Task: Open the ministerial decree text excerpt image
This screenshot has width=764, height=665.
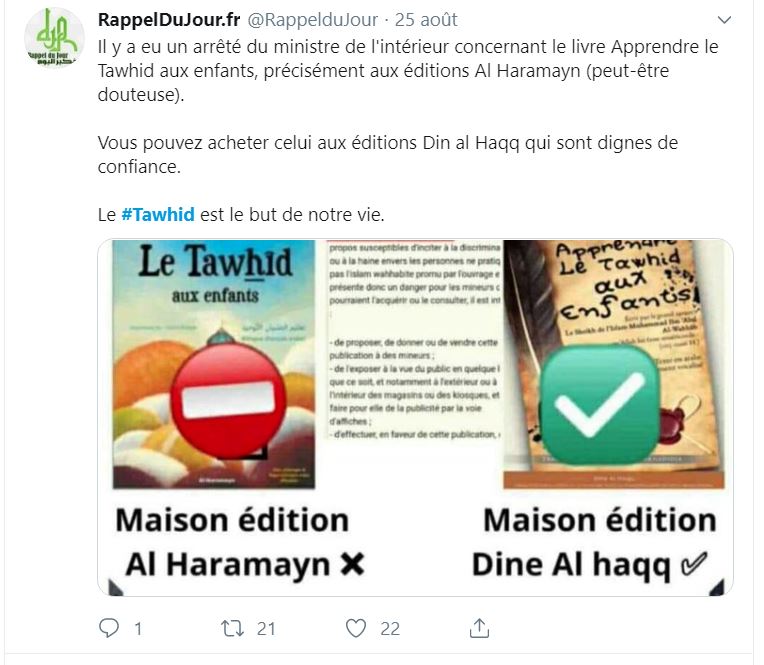Action: click(414, 340)
